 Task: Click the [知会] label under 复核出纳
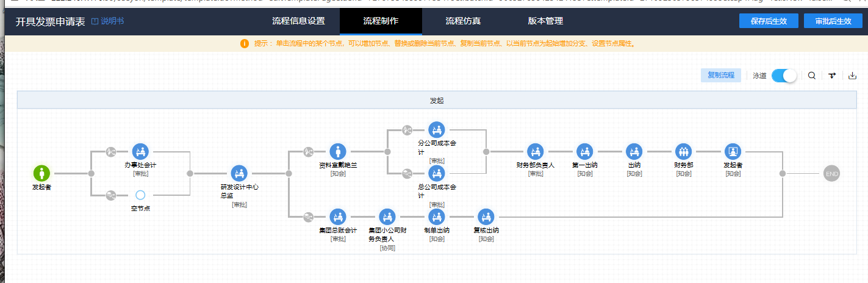click(x=486, y=239)
